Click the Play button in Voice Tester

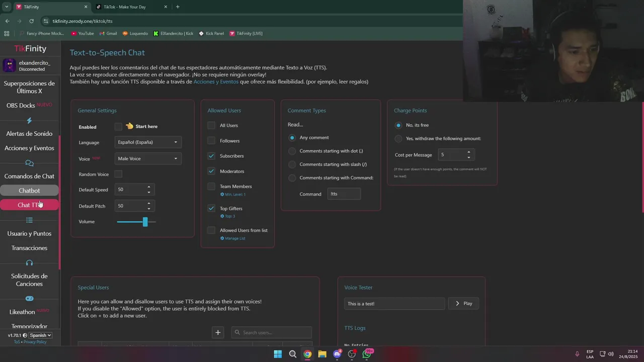click(x=463, y=304)
